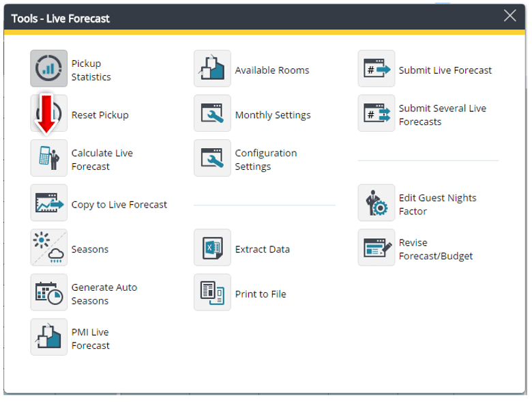Viewport: 532px width, 402px height.
Task: Click the Submit Live Forecast icon
Action: point(376,69)
